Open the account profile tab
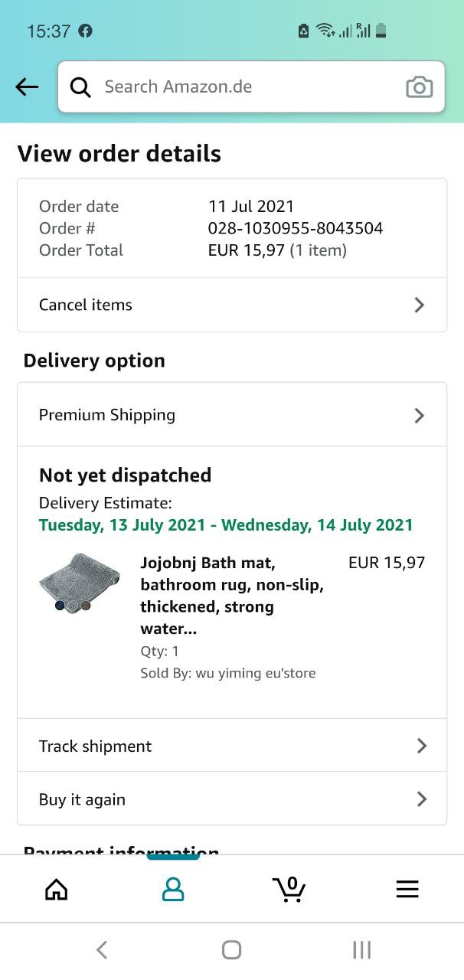Screen dimensions: 464x980 pyautogui.click(x=173, y=889)
